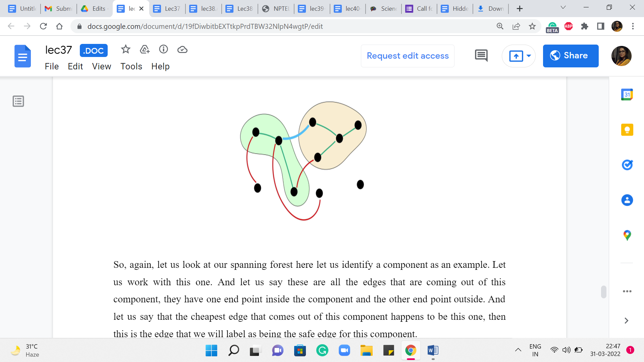
Task: Open Google Keep side panel
Action: [627, 130]
